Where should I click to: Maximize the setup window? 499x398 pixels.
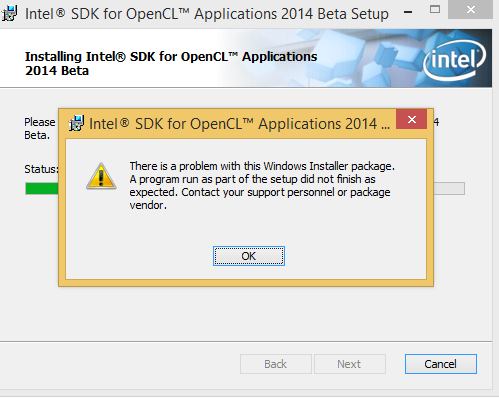pyautogui.click(x=435, y=9)
